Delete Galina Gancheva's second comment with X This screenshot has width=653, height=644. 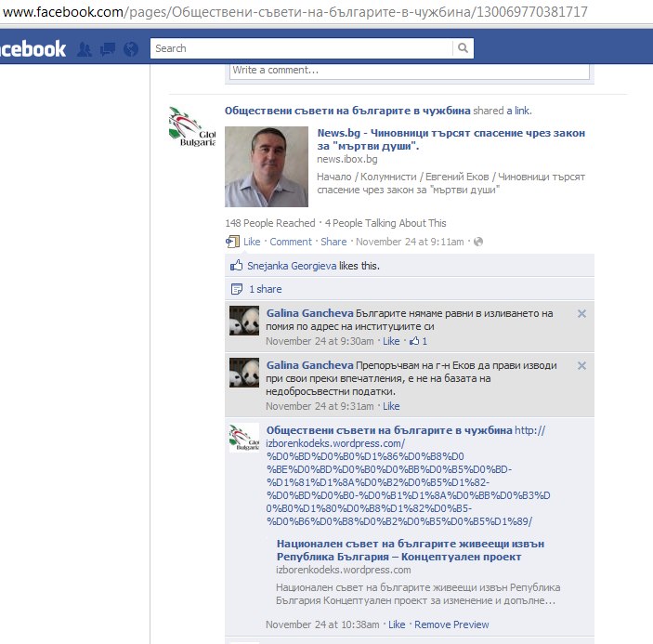[x=581, y=366]
